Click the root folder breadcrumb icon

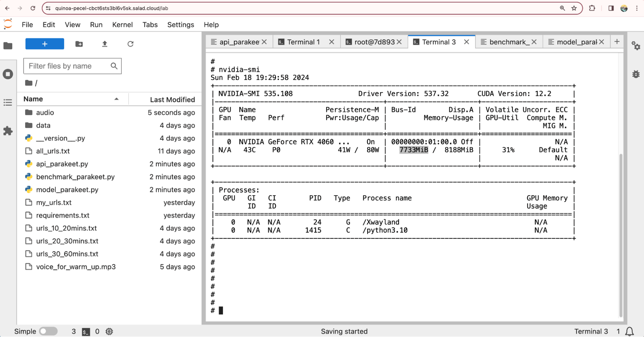(29, 83)
